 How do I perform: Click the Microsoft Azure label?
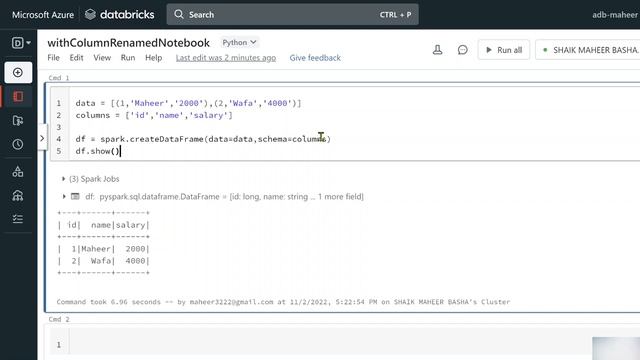pos(43,15)
